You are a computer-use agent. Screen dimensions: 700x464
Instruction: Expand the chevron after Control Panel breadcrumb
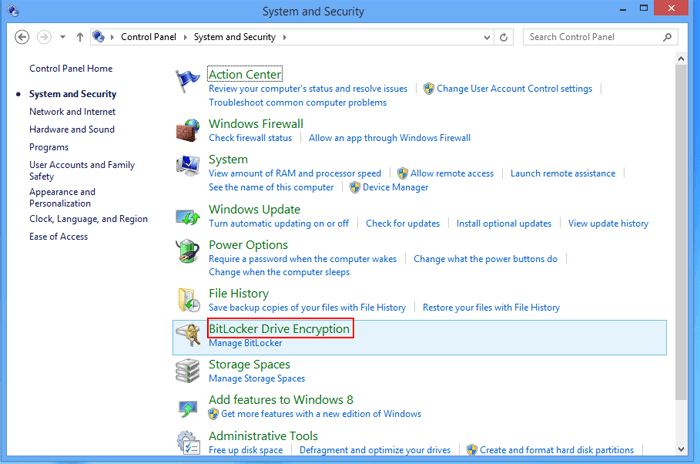[x=185, y=37]
